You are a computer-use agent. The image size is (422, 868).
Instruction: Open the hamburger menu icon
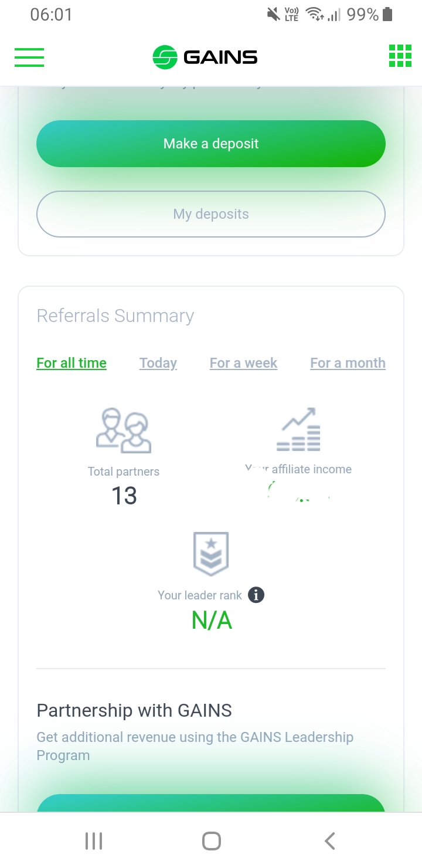(x=29, y=57)
